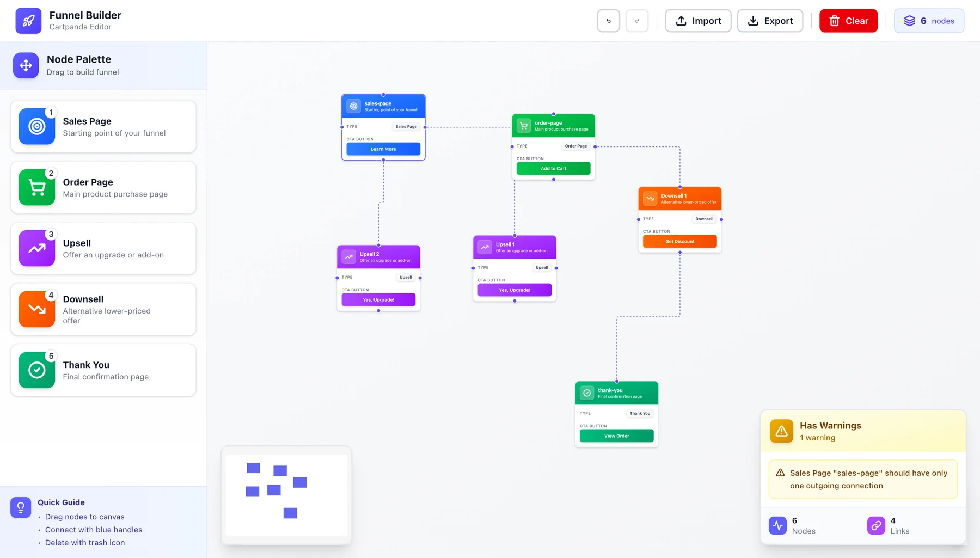Image resolution: width=980 pixels, height=558 pixels.
Task: Click the Add to Cart CTA button
Action: tap(553, 169)
